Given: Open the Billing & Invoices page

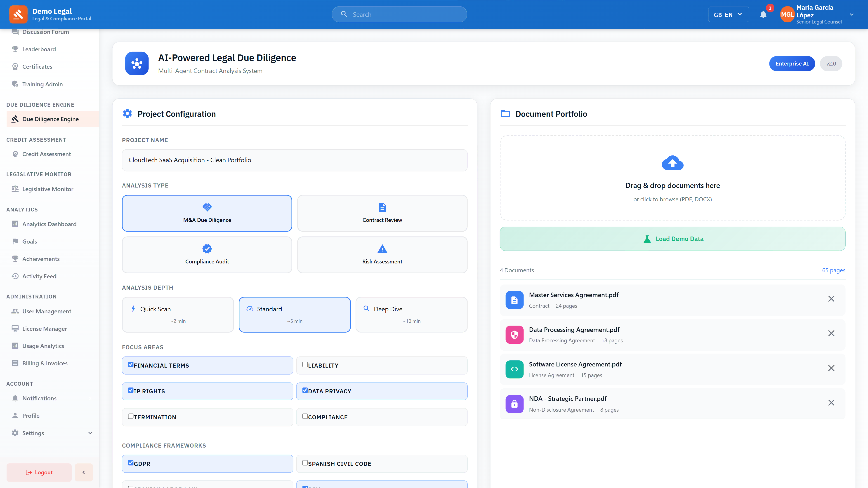Looking at the screenshot, I should [x=45, y=363].
